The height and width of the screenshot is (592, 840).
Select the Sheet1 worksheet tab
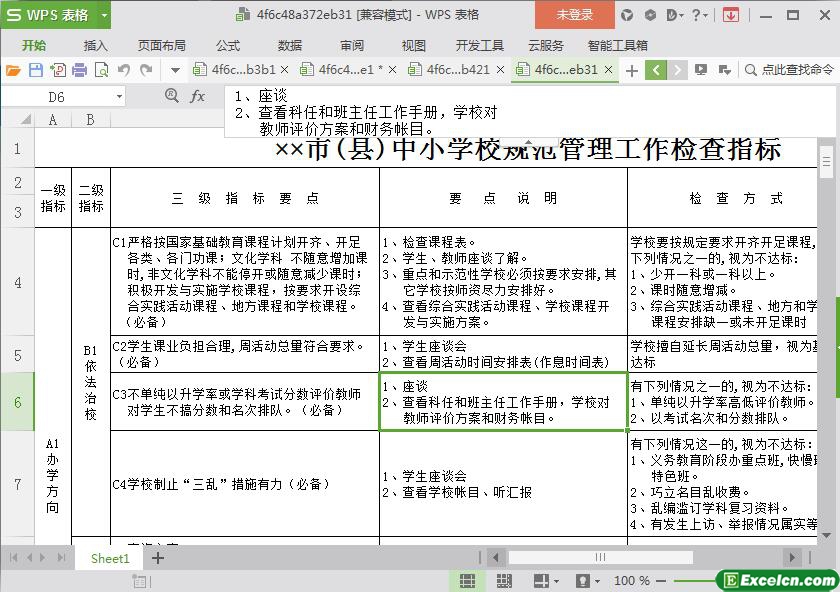[110, 558]
